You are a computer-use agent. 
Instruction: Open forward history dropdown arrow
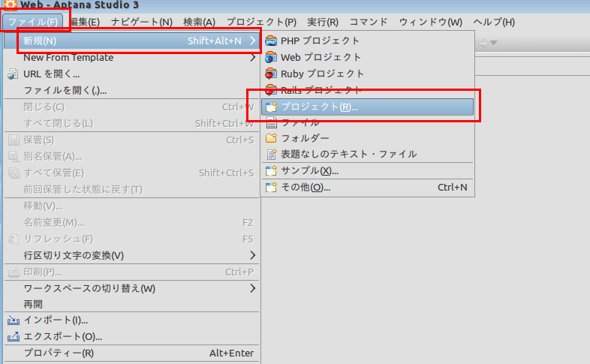point(494,43)
